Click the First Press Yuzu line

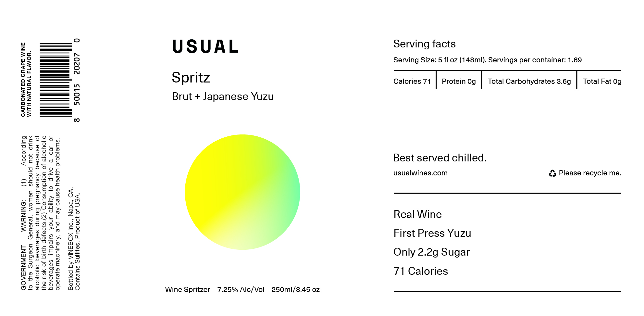tap(432, 233)
